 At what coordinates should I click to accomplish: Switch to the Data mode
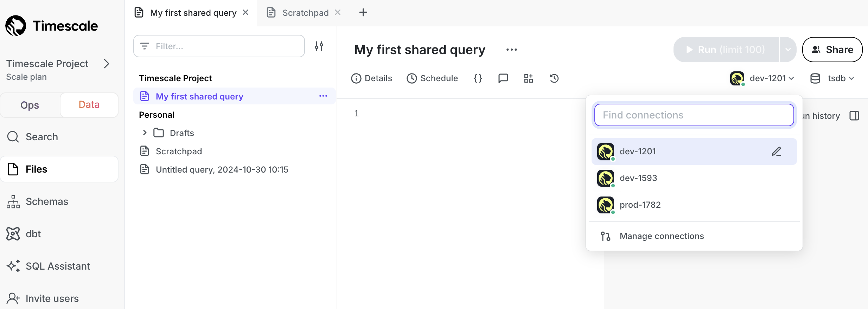89,105
